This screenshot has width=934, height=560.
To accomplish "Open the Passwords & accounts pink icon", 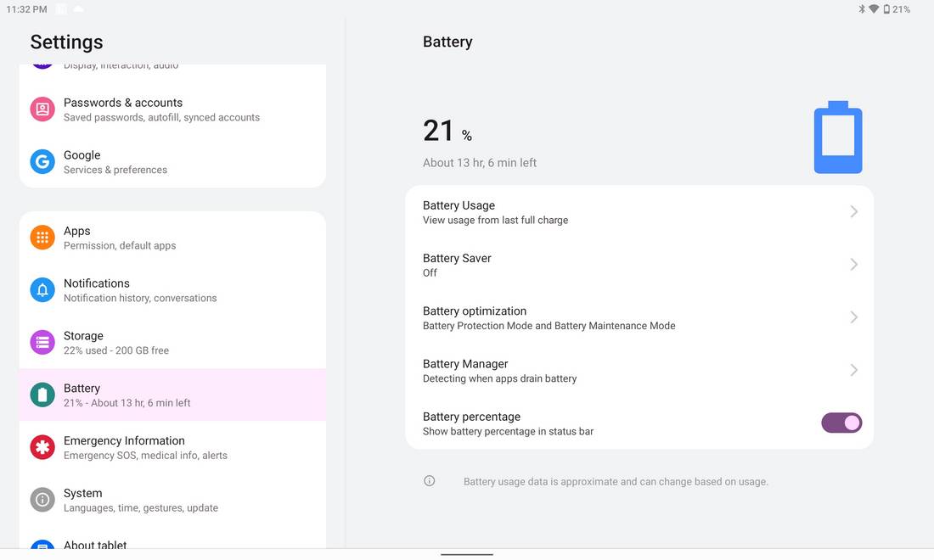I will [42, 109].
